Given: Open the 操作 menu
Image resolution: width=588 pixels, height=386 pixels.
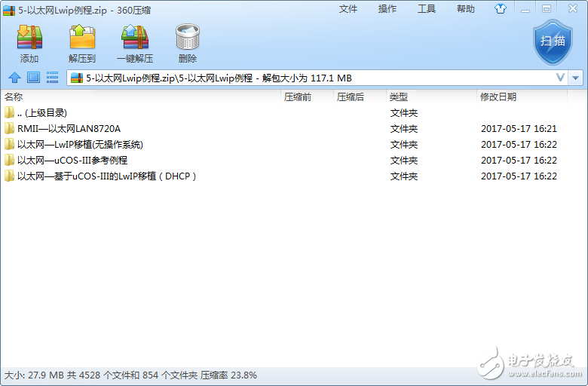Looking at the screenshot, I should click(387, 9).
